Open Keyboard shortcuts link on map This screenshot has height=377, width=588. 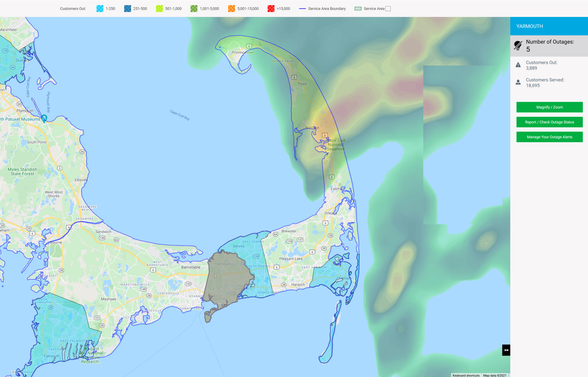(x=466, y=375)
